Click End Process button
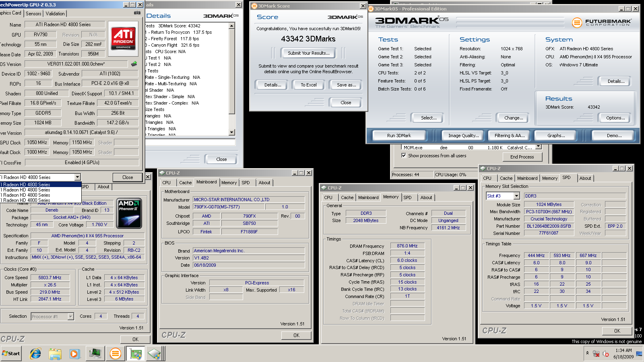The height and width of the screenshot is (362, 644). (x=522, y=157)
